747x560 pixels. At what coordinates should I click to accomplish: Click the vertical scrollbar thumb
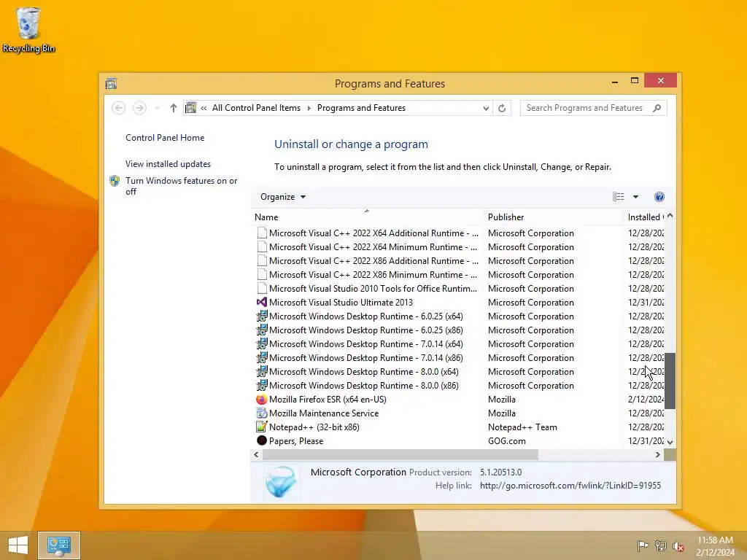click(670, 381)
